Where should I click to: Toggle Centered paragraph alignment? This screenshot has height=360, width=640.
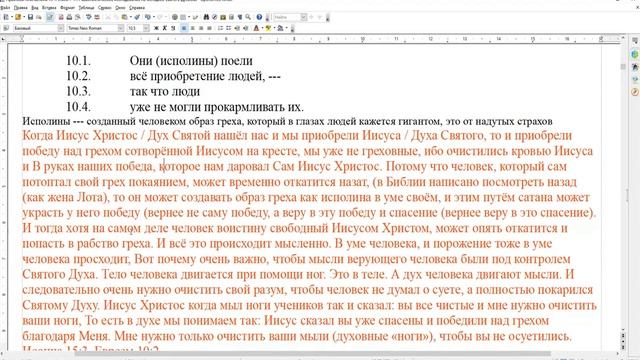[x=193, y=28]
